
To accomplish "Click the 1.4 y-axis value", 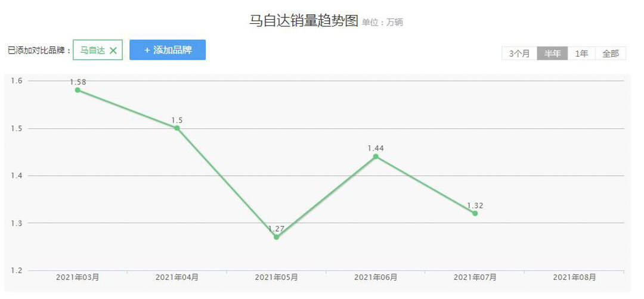I will (16, 175).
